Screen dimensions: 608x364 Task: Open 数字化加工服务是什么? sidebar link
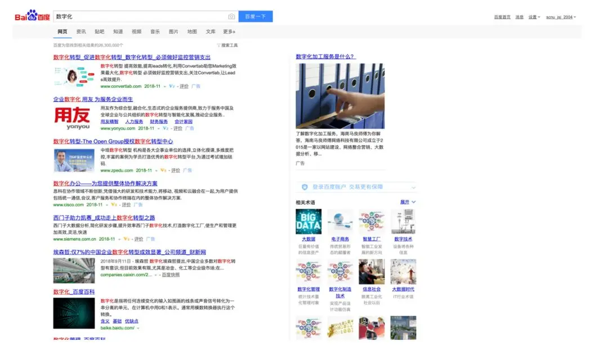[325, 57]
